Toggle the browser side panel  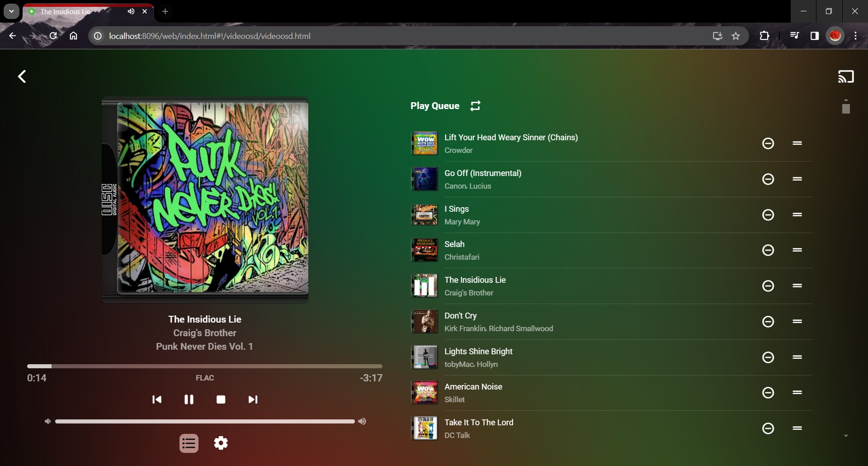click(x=815, y=36)
